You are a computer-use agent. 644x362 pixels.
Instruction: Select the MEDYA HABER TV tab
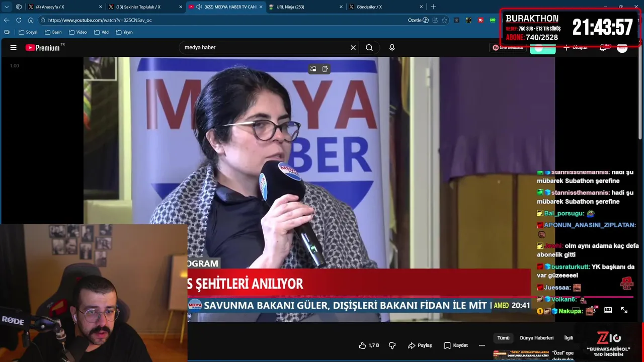click(x=225, y=7)
